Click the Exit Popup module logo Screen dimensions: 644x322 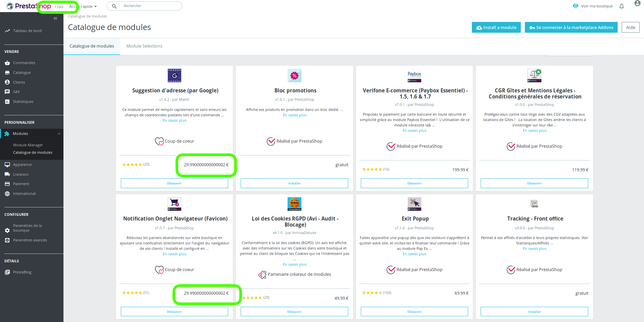point(414,204)
